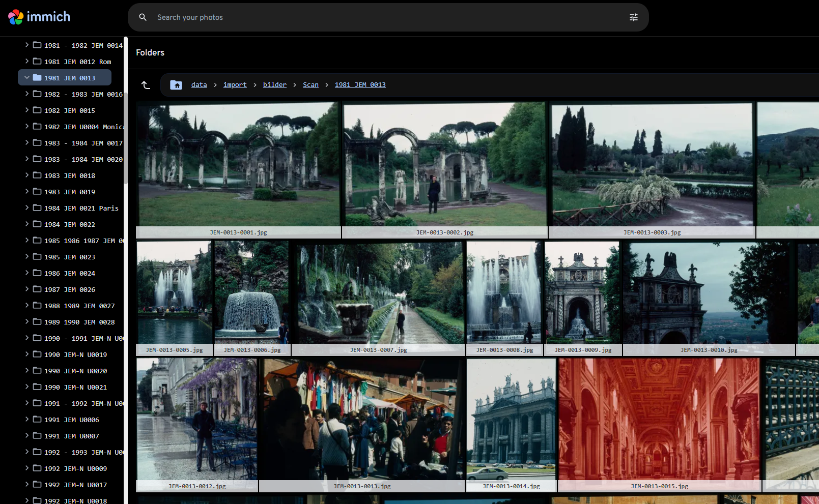Open market photo JEM-0013-0013.jpg
819x504 pixels.
[362, 425]
